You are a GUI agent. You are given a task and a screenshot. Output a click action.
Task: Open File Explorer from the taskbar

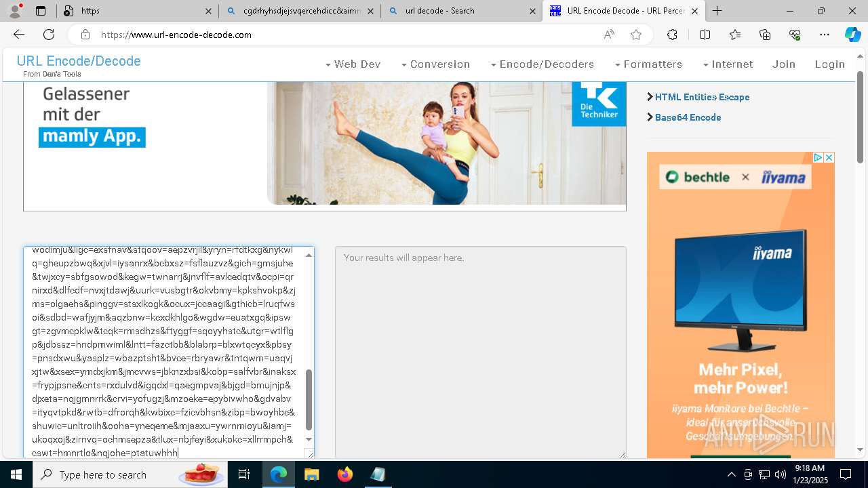click(x=311, y=474)
